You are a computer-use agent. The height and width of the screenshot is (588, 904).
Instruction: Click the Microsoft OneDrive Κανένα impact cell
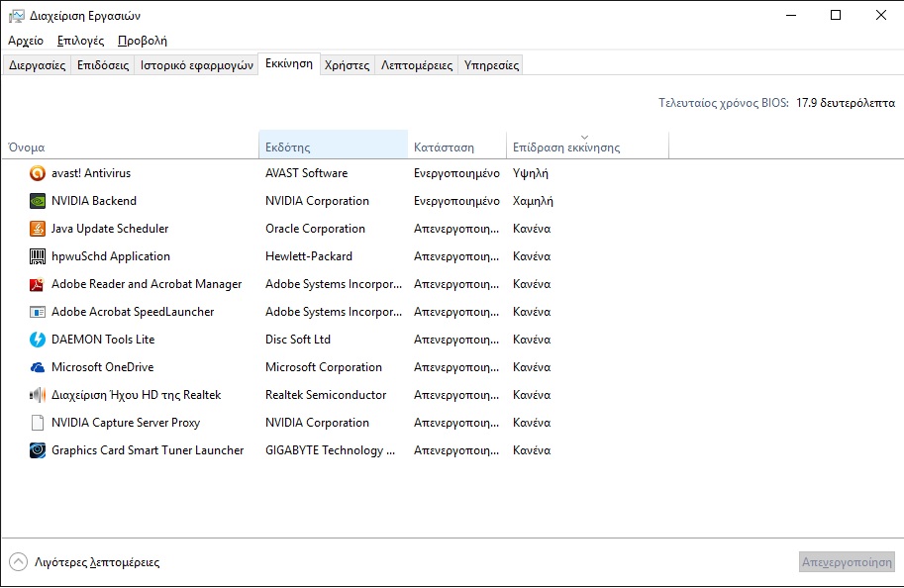[532, 367]
